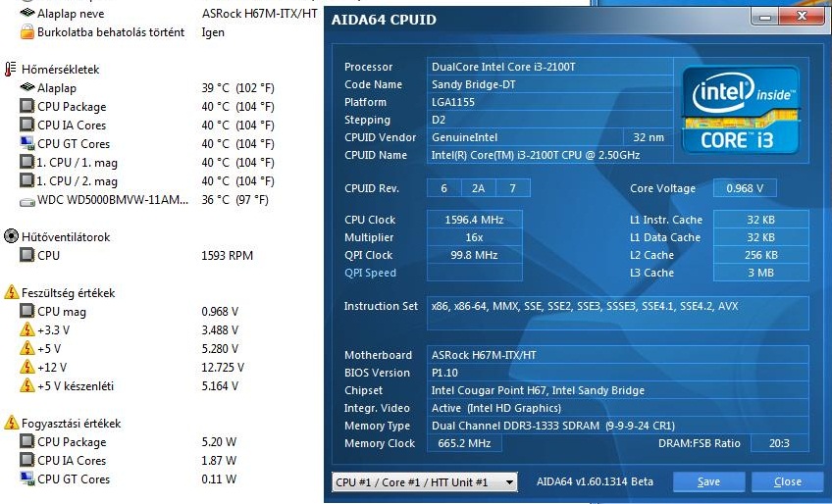The image size is (832, 504).
Task: Click the warning icon beside Fogyasztási értékek
Action: [11, 423]
